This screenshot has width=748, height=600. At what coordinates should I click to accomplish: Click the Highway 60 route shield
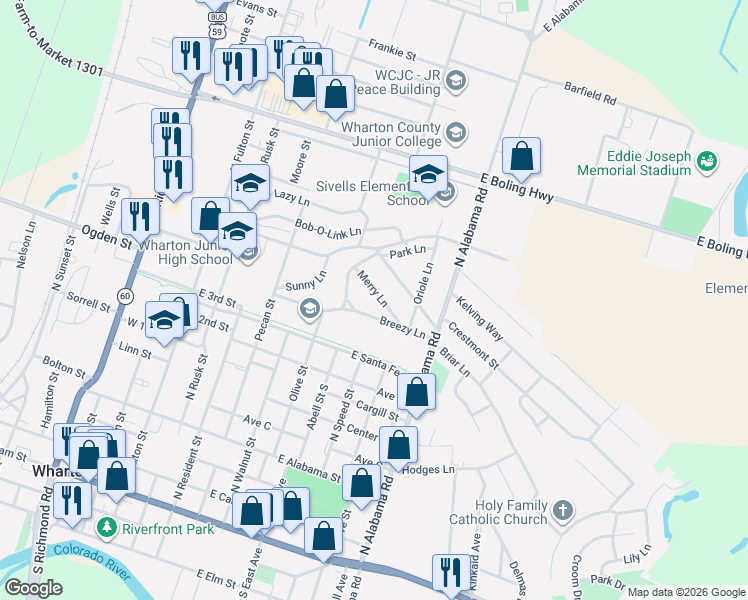pyautogui.click(x=125, y=296)
